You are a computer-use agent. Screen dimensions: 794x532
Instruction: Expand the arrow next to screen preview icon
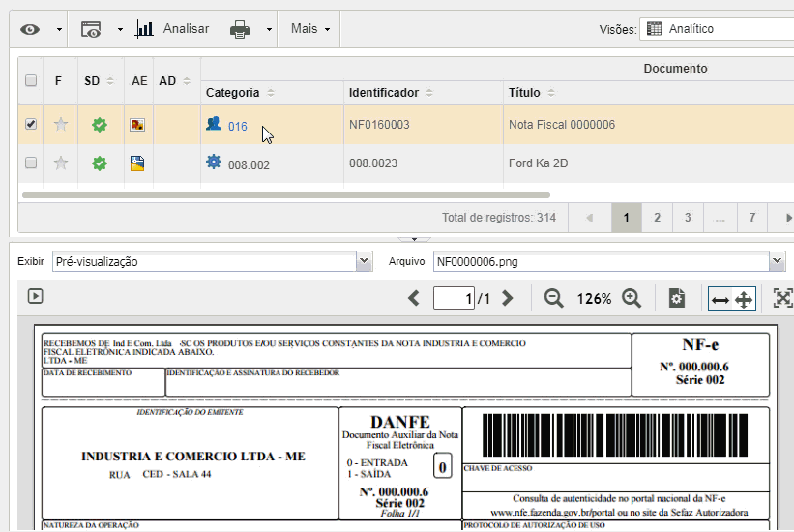click(x=120, y=29)
